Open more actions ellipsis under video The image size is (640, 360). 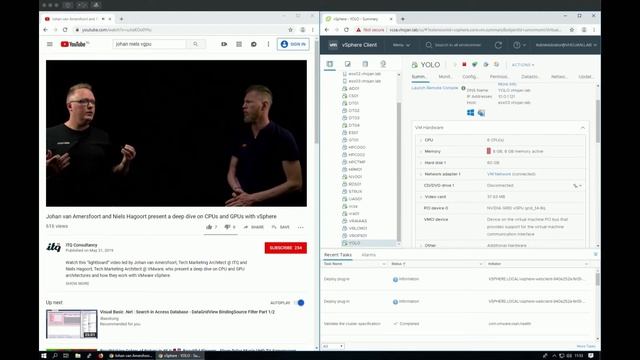[x=300, y=227]
